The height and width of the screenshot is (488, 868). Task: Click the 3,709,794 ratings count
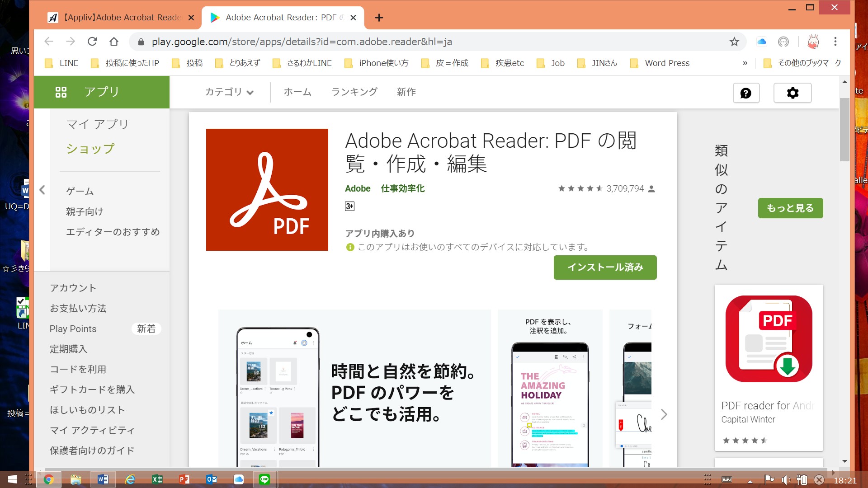(625, 189)
